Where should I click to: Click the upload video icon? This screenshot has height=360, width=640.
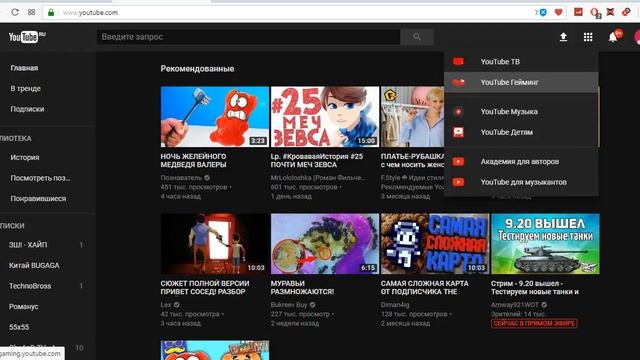tap(563, 37)
